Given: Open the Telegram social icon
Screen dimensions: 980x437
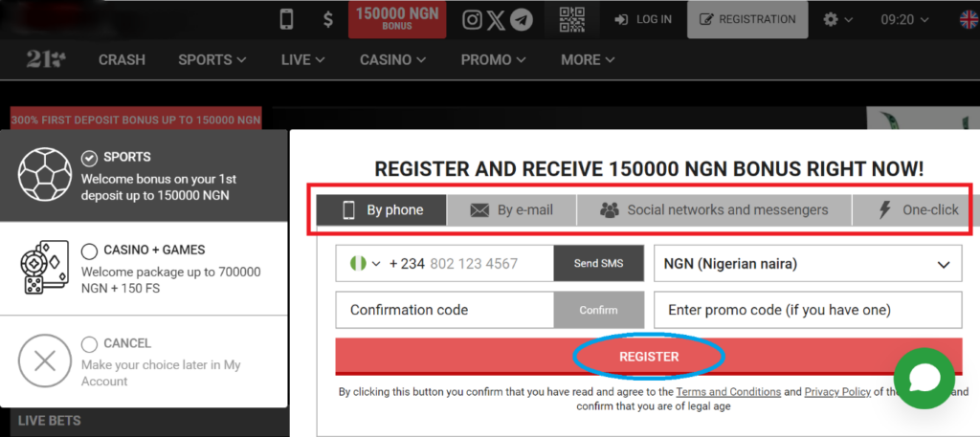Looking at the screenshot, I should 522,20.
